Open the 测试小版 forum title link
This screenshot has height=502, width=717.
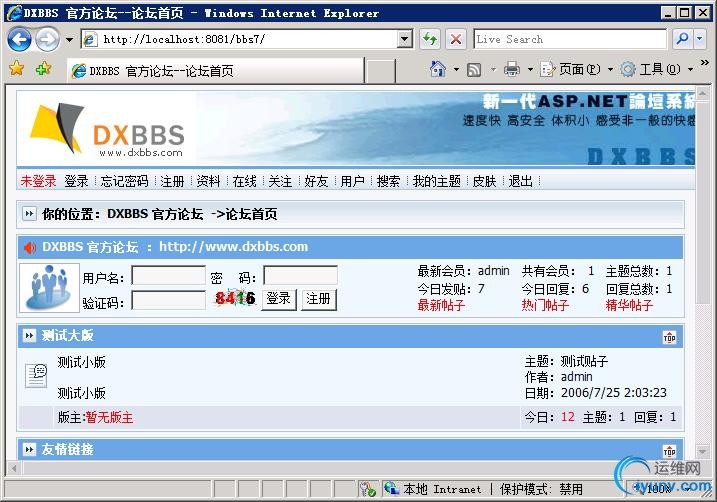point(81,363)
